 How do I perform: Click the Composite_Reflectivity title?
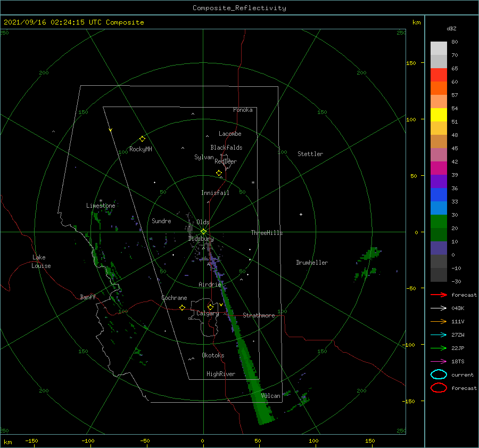click(240, 8)
